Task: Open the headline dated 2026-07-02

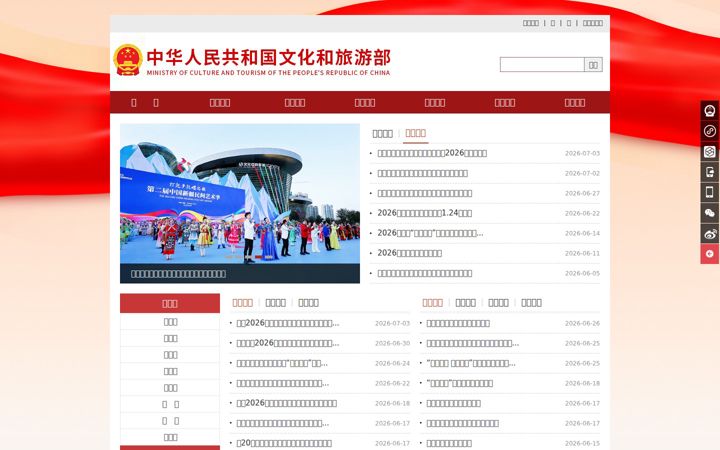Action: point(422,174)
